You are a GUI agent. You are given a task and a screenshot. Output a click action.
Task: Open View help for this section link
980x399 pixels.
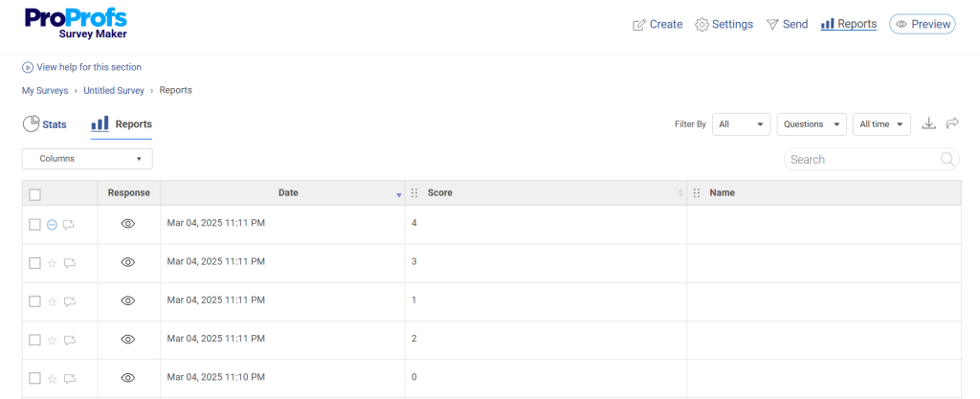82,67
